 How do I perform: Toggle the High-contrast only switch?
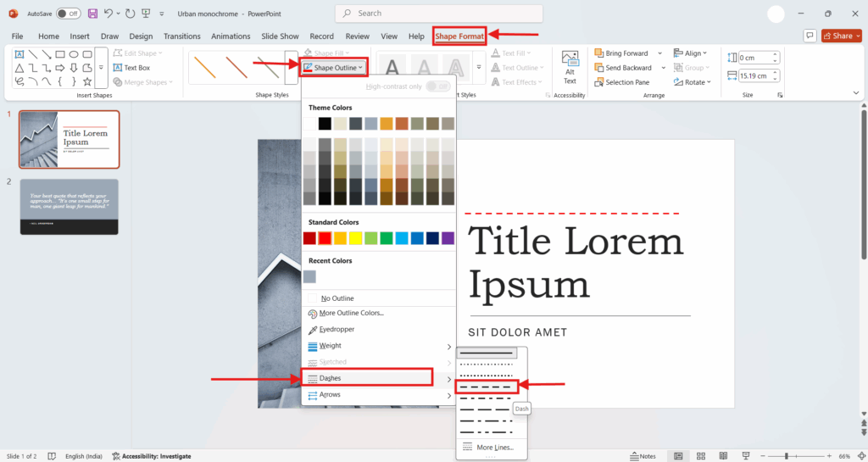(437, 86)
